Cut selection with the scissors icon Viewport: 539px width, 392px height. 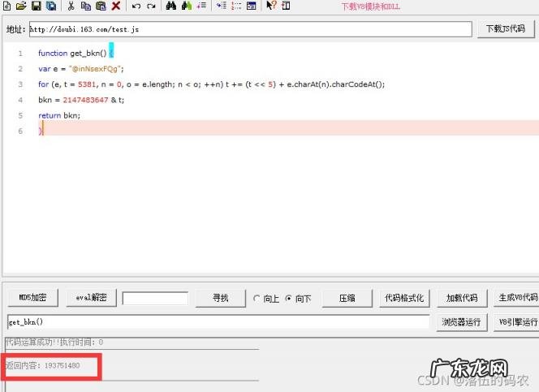pos(71,6)
